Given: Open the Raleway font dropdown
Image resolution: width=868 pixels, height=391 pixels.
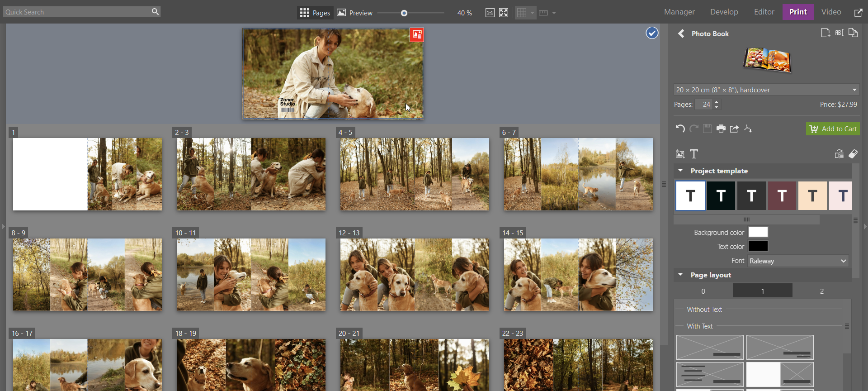Looking at the screenshot, I should (797, 261).
